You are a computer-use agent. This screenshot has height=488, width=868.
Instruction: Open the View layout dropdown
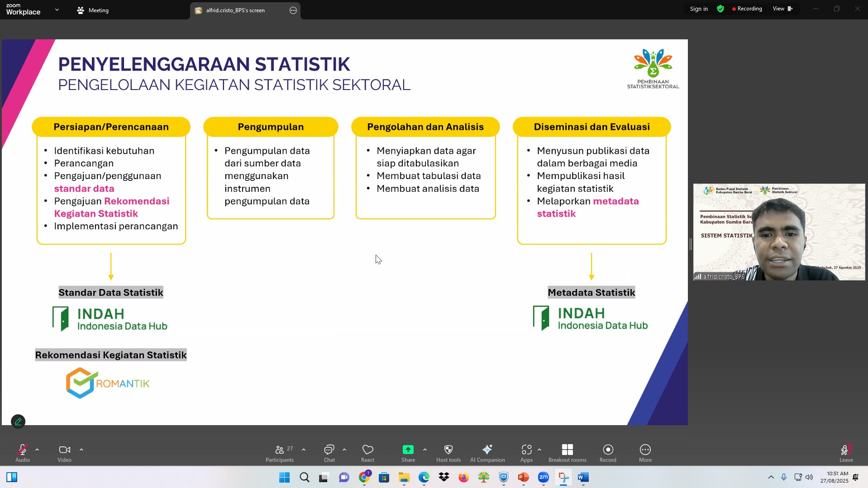782,9
